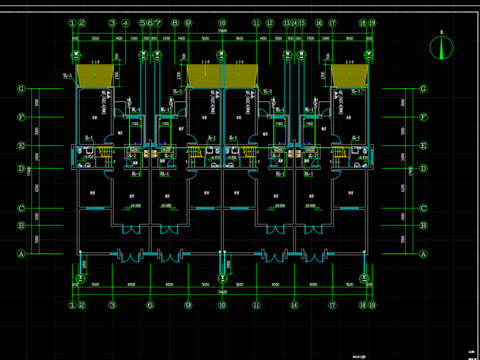This screenshot has width=480, height=360.
Task: Click the wide central yellow hatched canopy
Action: pyautogui.click(x=222, y=76)
